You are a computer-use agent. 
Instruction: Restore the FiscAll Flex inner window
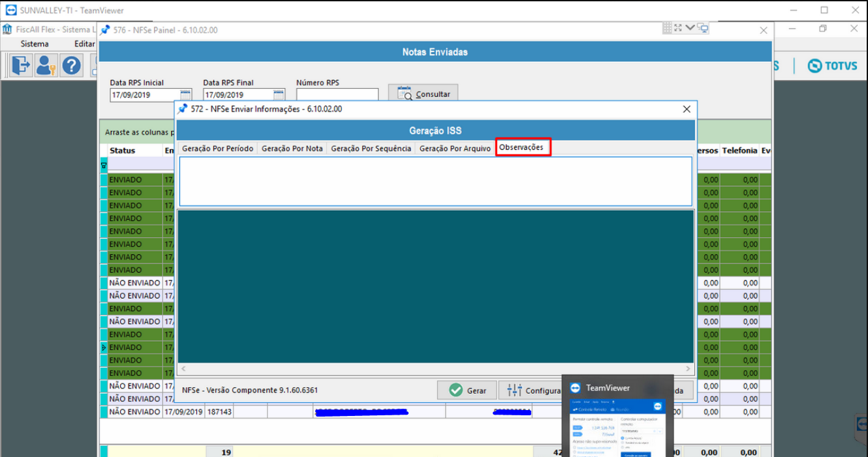[x=824, y=29]
